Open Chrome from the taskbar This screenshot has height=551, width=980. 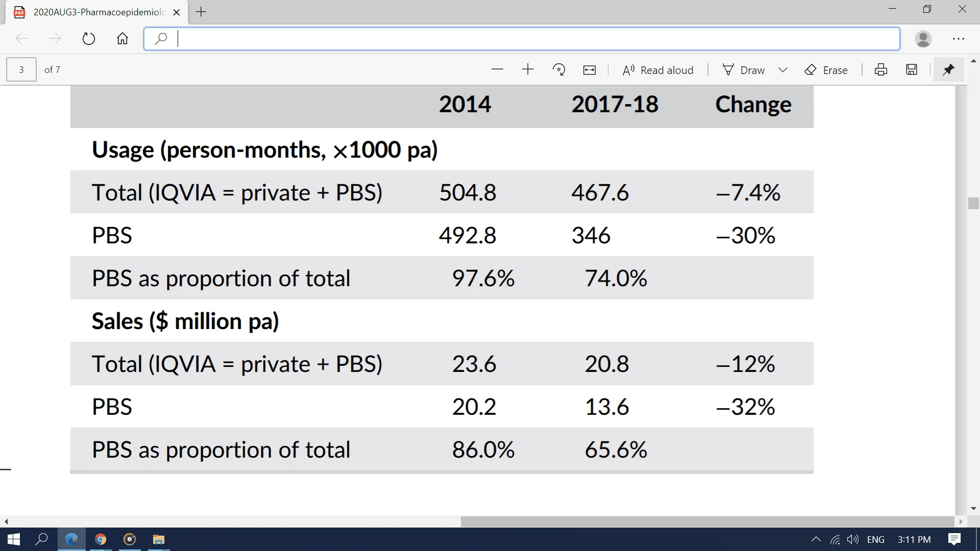(101, 539)
